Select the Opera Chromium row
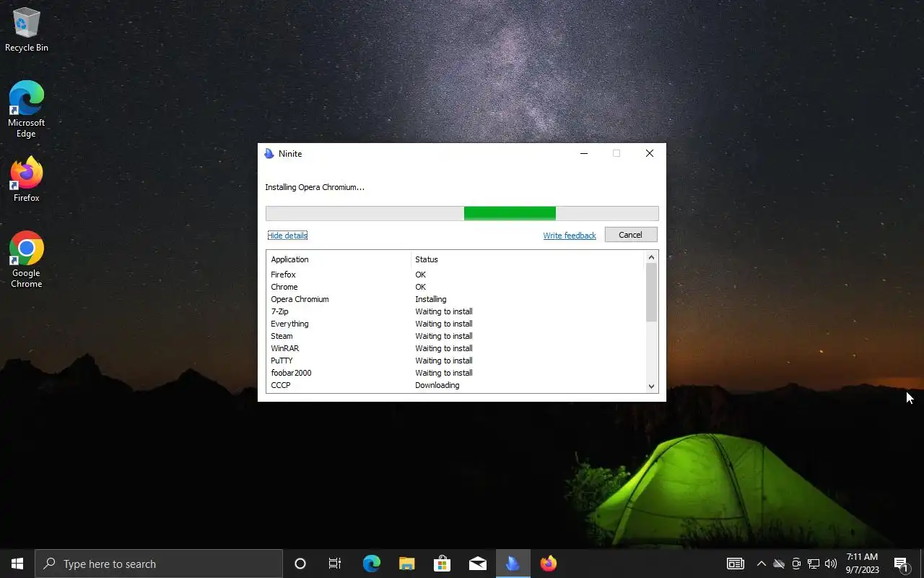The height and width of the screenshot is (578, 924). tap(455, 299)
